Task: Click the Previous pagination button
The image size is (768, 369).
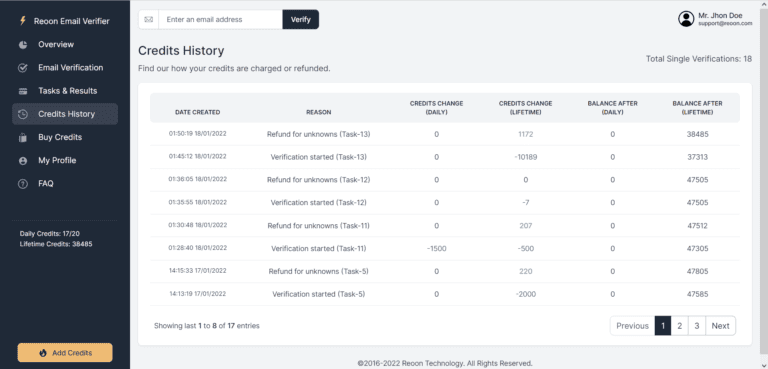Action: pos(632,326)
